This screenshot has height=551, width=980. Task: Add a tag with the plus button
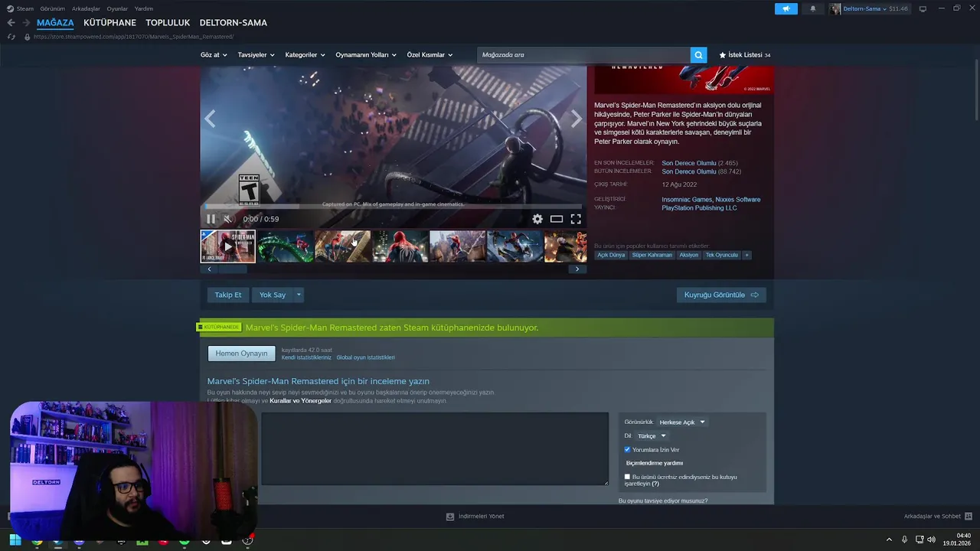(x=746, y=255)
